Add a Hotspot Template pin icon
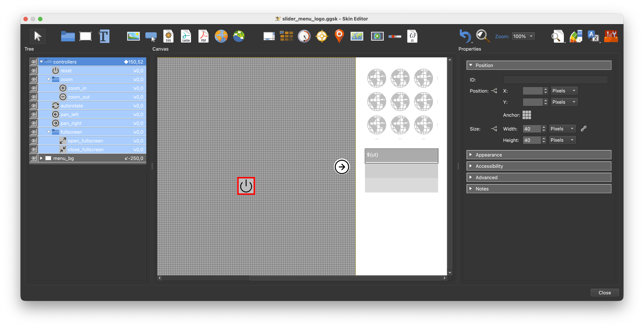Viewport: 644px width, 328px height. (x=339, y=36)
